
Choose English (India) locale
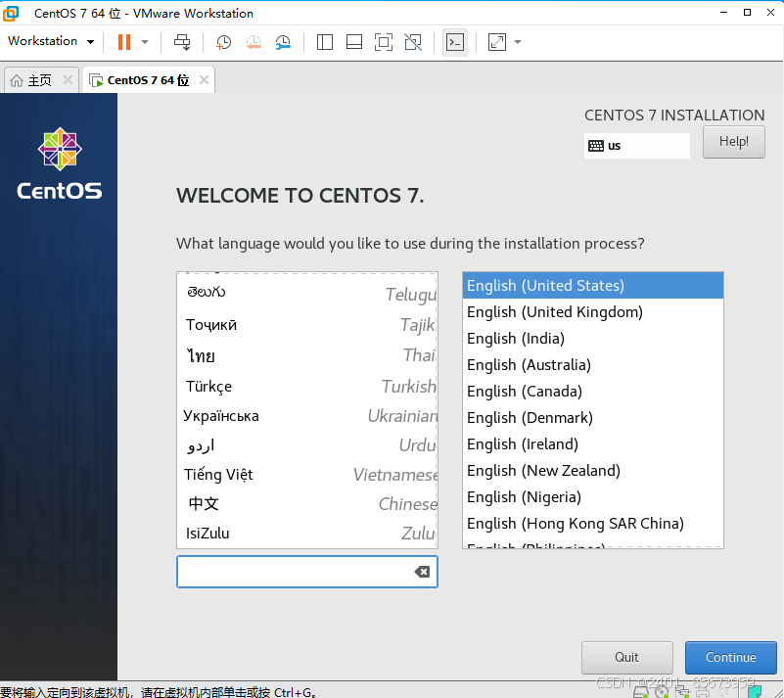593,339
